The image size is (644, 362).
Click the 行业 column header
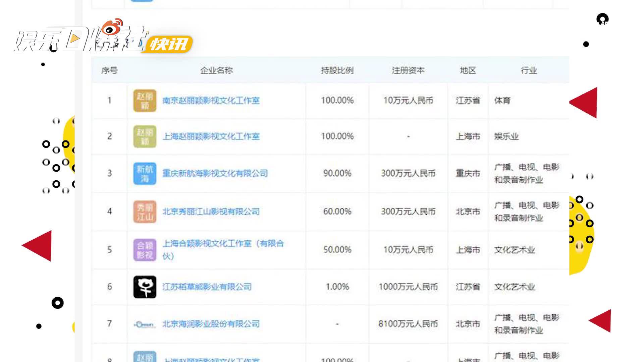[529, 70]
